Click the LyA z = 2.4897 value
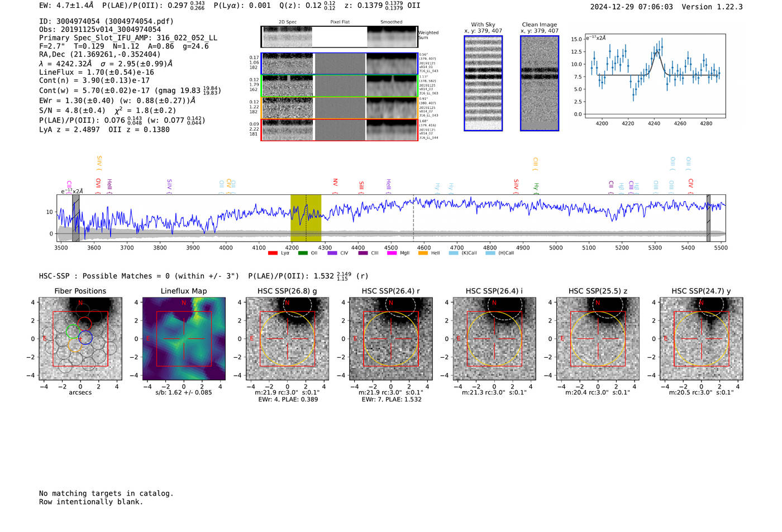This screenshot has width=782, height=532. point(69,130)
